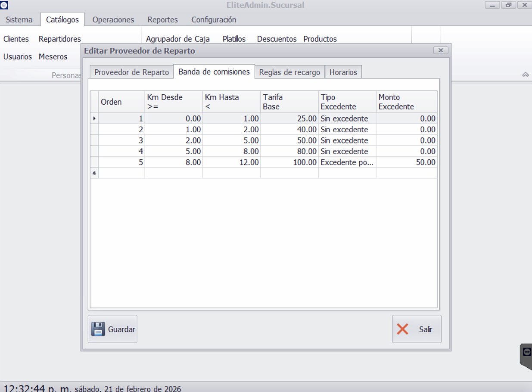The width and height of the screenshot is (532, 392).
Task: Open the Horarios tab
Action: [x=343, y=72]
